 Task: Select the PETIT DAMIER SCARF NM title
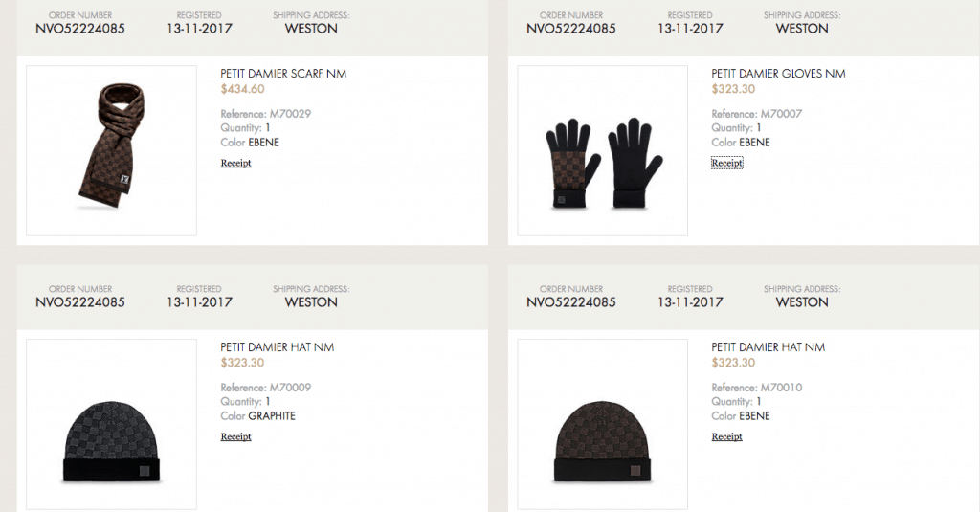283,73
